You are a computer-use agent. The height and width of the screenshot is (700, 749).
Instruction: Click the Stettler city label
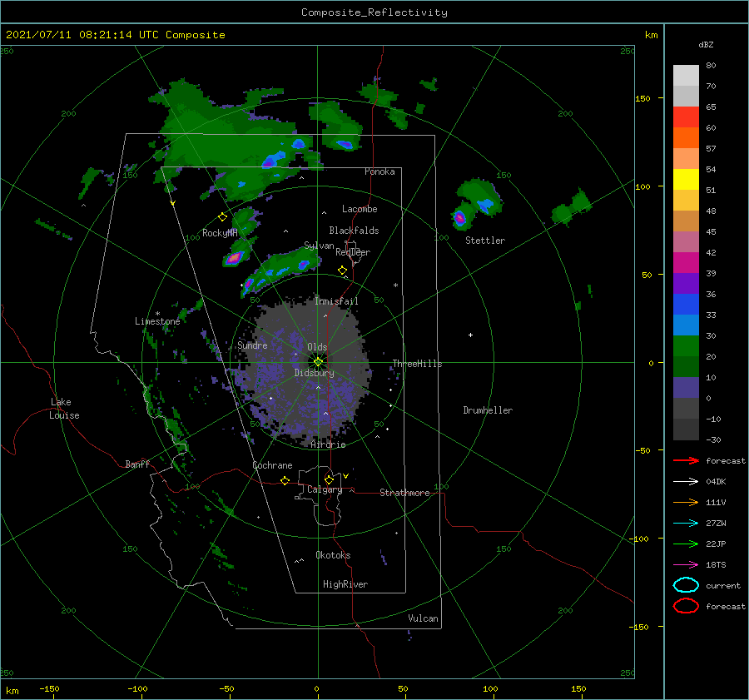[x=485, y=241]
